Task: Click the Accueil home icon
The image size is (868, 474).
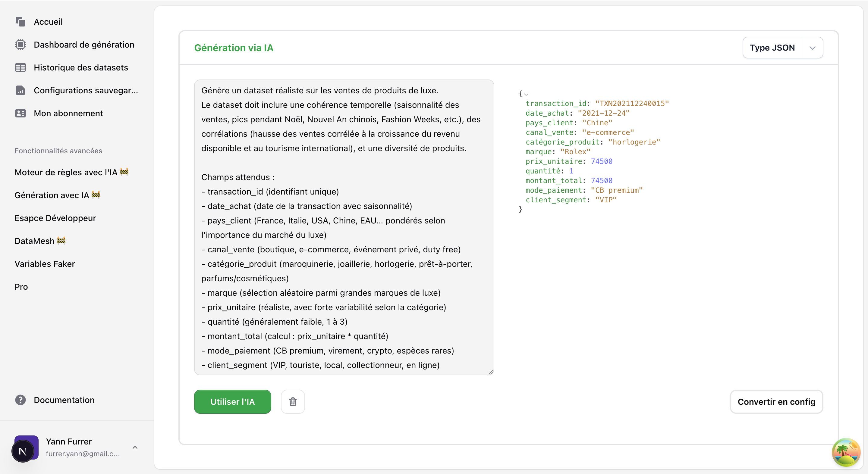Action: coord(20,22)
